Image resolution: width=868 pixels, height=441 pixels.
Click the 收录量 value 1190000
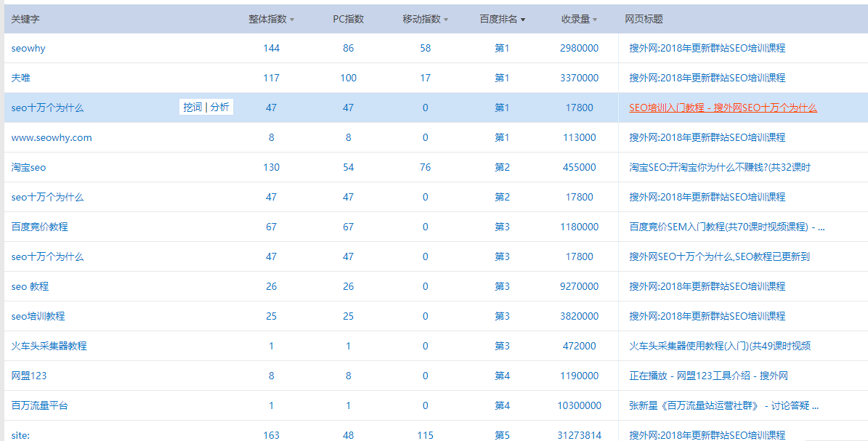pyautogui.click(x=579, y=376)
